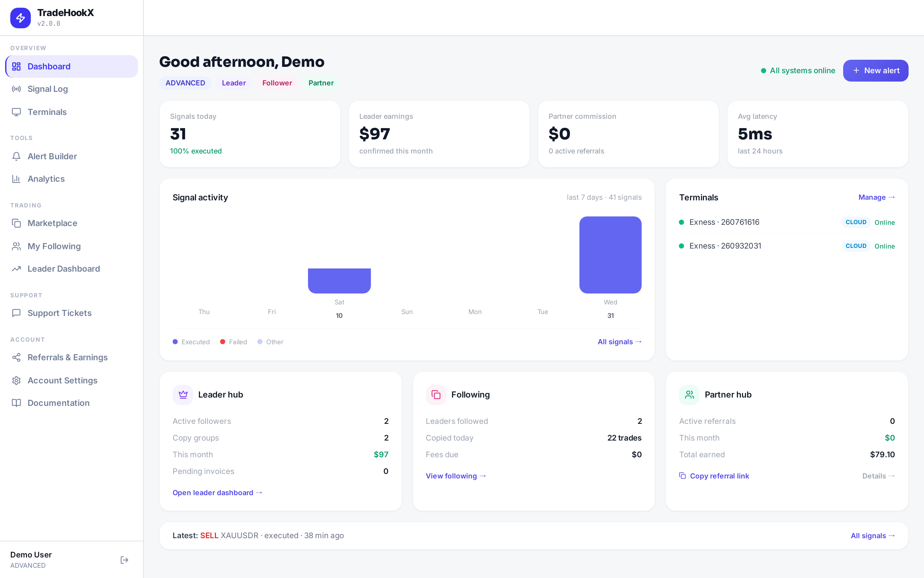Click the Partner commission $0 card
This screenshot has height=578, width=924.
pyautogui.click(x=629, y=134)
